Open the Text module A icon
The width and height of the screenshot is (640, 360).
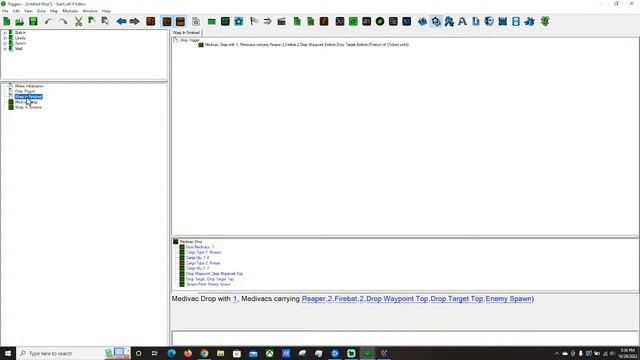click(x=462, y=21)
